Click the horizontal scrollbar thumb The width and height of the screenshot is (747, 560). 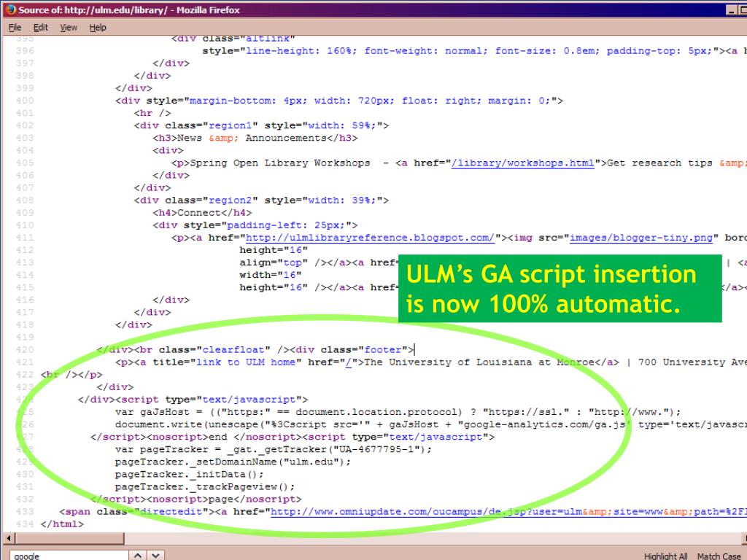(x=70, y=539)
